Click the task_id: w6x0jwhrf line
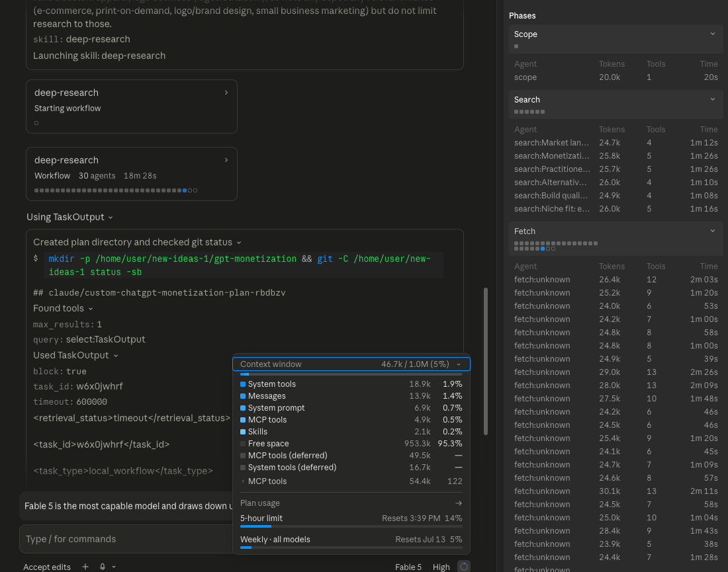This screenshot has width=728, height=572. click(x=78, y=386)
